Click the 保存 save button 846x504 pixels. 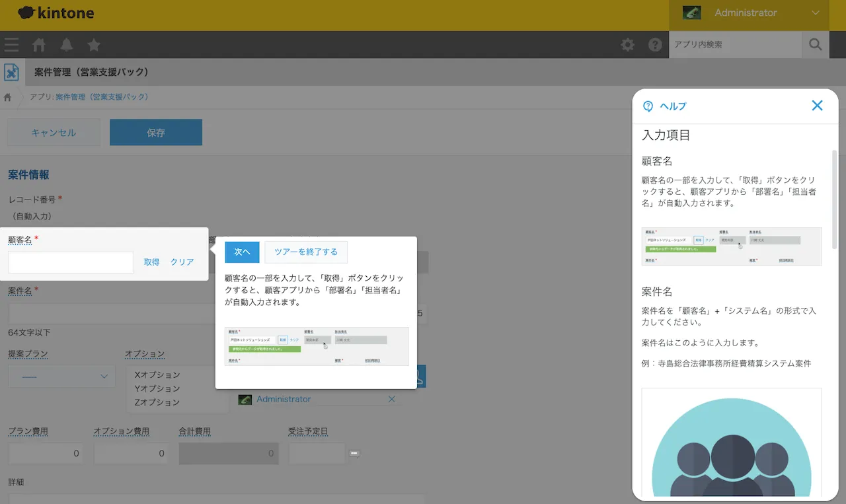(x=156, y=132)
